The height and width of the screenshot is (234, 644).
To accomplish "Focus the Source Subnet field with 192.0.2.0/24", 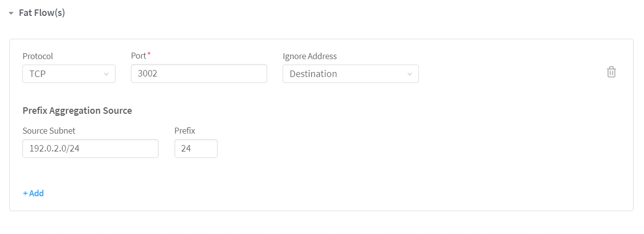I will (90, 149).
